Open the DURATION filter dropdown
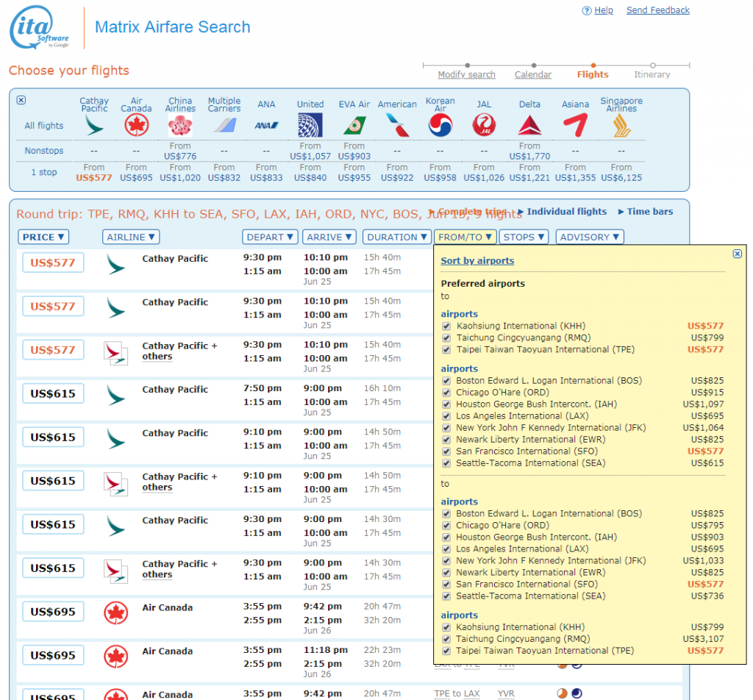 [396, 238]
